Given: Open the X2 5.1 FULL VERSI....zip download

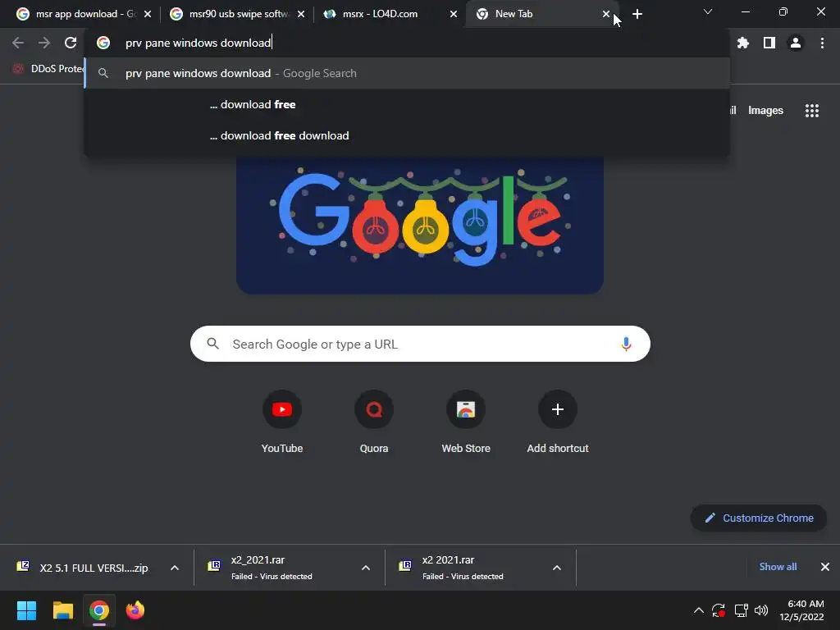Looking at the screenshot, I should click(x=83, y=568).
